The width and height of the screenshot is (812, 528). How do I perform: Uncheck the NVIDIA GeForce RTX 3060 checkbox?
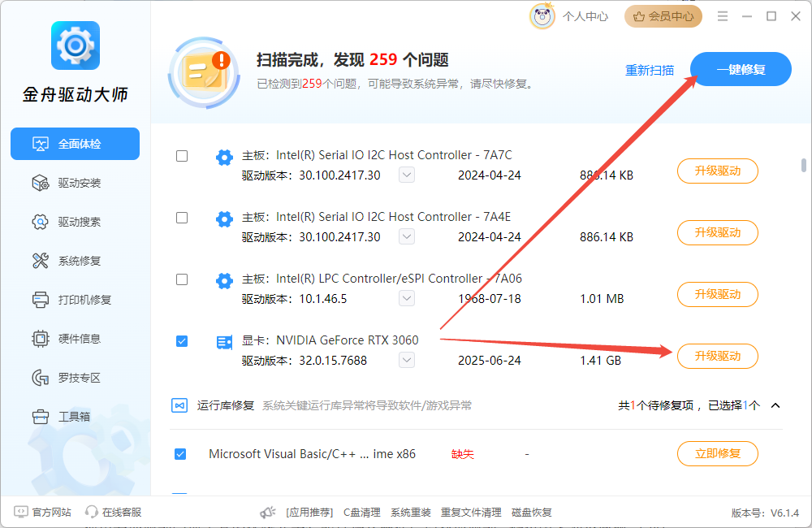pos(181,341)
